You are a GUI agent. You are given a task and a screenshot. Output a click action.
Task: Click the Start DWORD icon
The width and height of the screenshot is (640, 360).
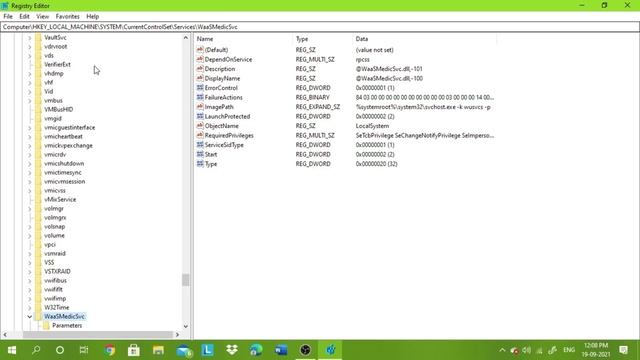[200, 154]
